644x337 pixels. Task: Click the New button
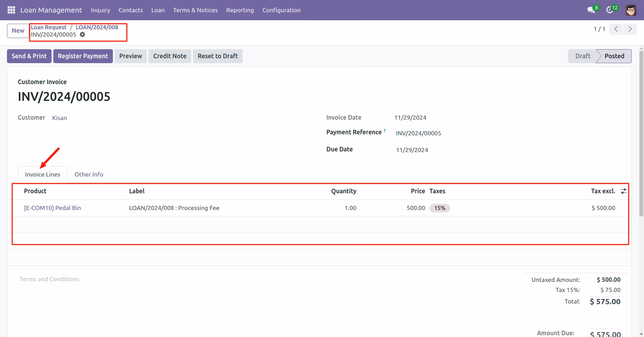pyautogui.click(x=18, y=31)
